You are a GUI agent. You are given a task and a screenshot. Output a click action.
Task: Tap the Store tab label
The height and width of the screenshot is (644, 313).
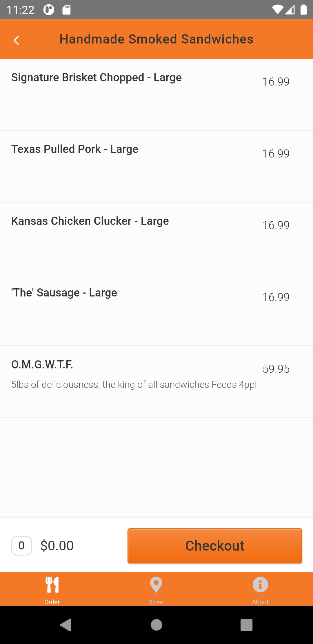pyautogui.click(x=156, y=602)
